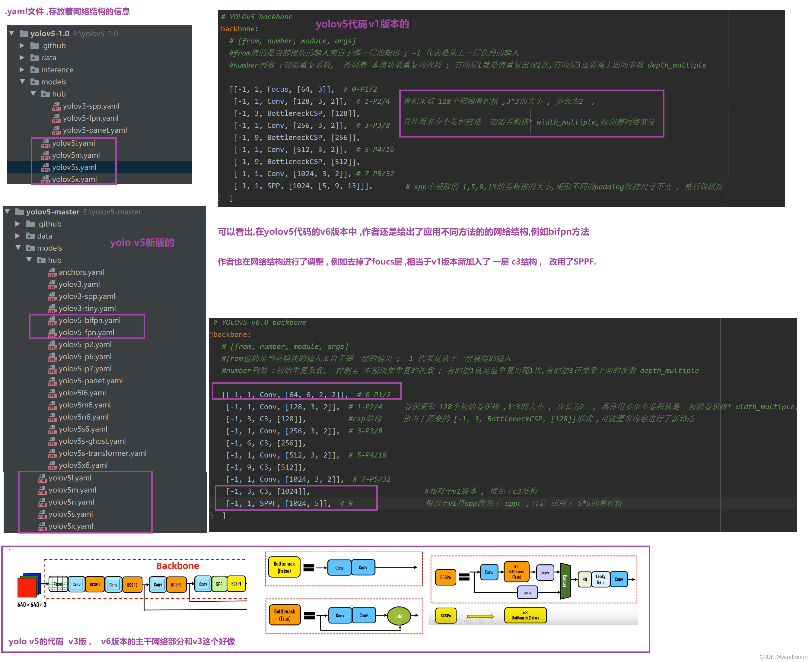Select yolov5-panet.yaml in yolov5-master hub
812x662 pixels.
91,381
